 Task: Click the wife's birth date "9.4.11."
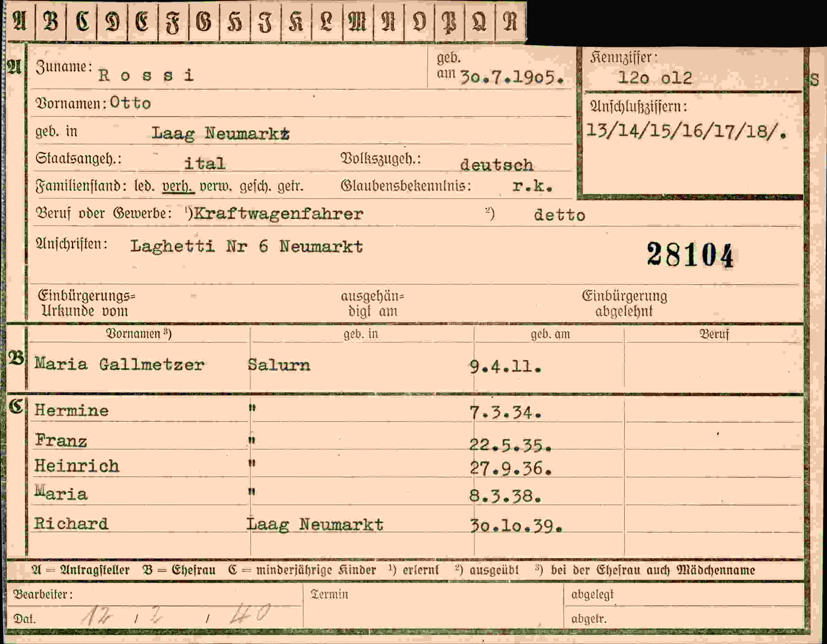505,366
